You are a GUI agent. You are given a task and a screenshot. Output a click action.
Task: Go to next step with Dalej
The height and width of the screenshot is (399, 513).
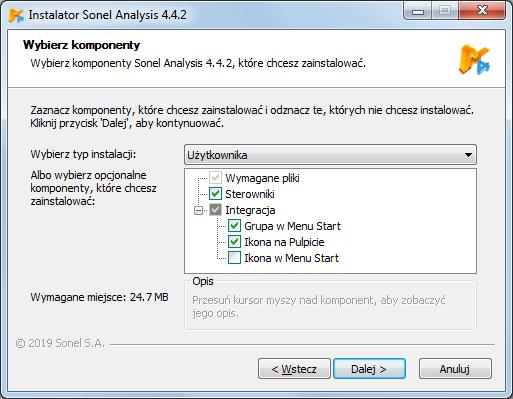369,369
